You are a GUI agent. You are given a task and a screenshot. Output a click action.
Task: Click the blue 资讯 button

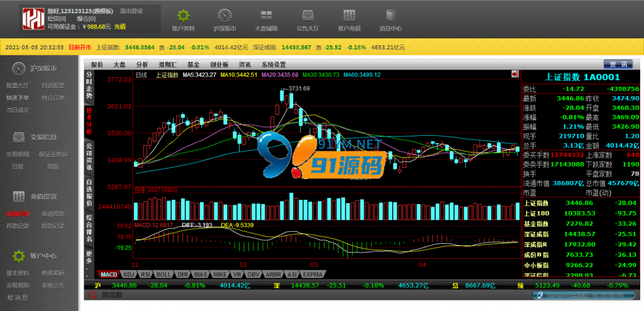pos(618,65)
